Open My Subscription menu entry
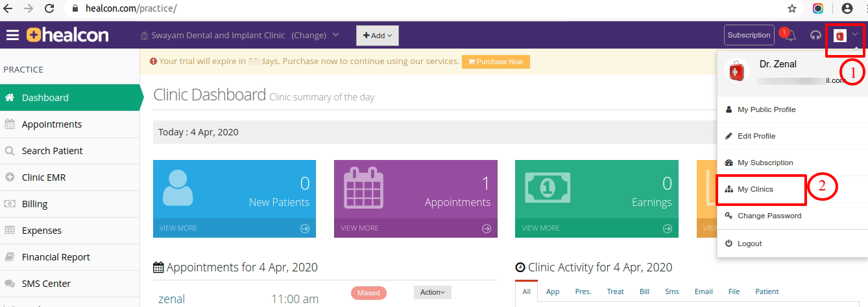 792,163
